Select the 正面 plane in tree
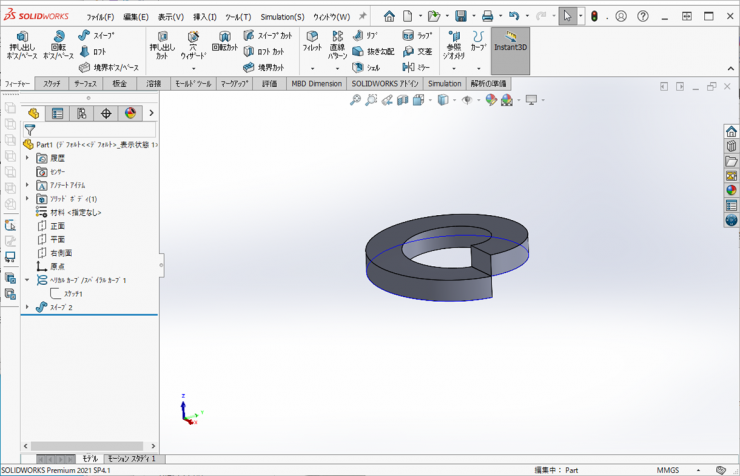Screen dimensions: 740x476 57,226
